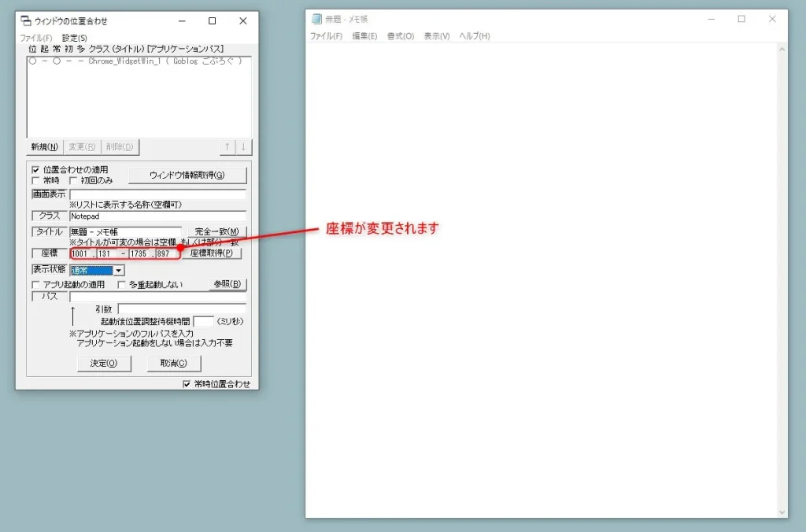This screenshot has height=532, width=806.
Task: Click the Notepad icon in its title bar
Action: [315, 19]
